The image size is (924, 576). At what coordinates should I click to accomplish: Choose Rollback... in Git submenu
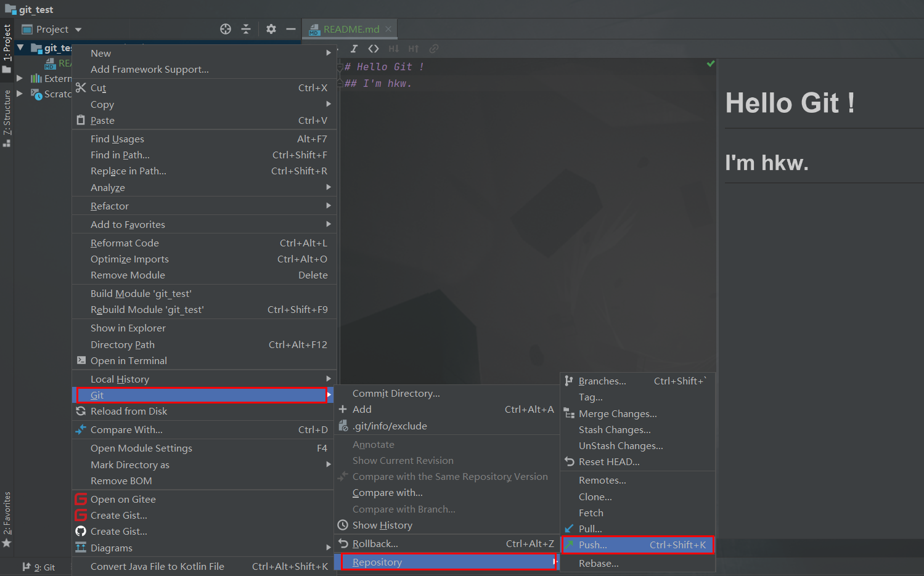446,543
